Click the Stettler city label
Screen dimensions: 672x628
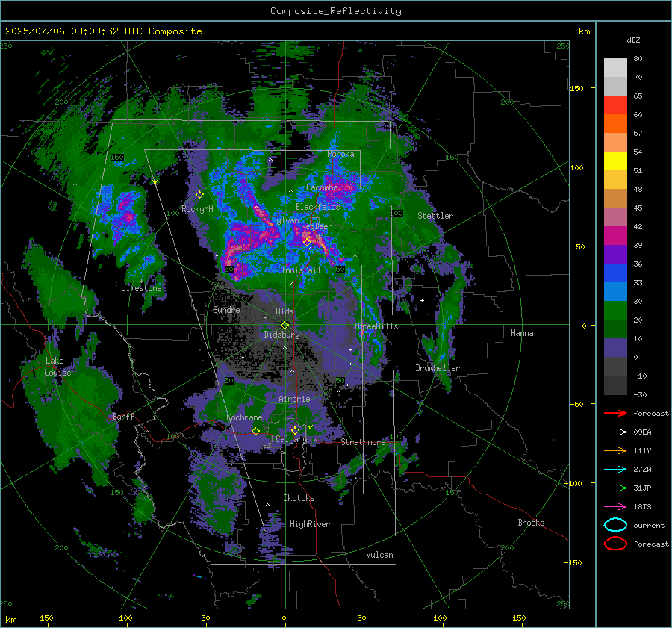click(435, 216)
